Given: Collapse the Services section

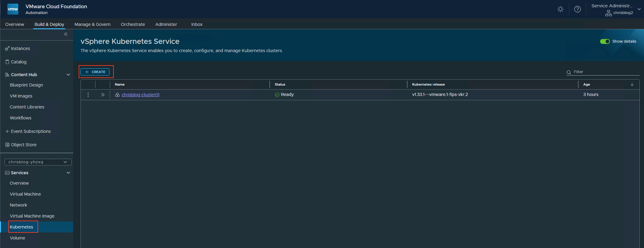Looking at the screenshot, I should (68, 173).
